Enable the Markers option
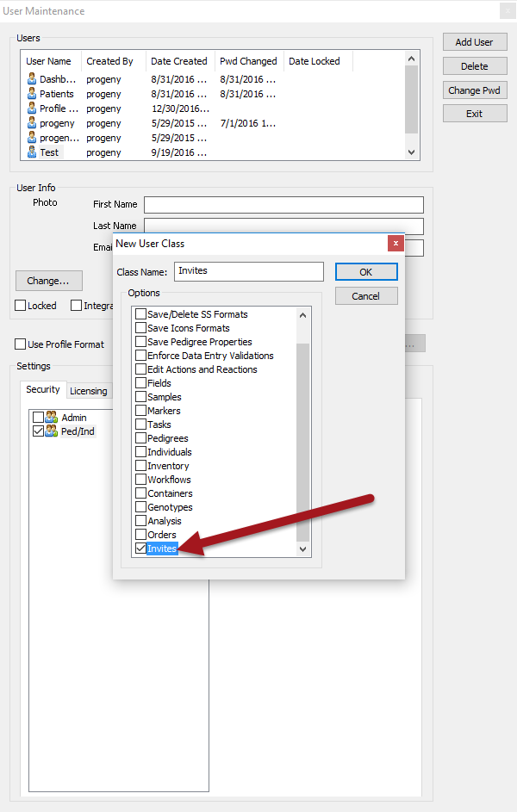This screenshot has width=517, height=812. (x=140, y=411)
